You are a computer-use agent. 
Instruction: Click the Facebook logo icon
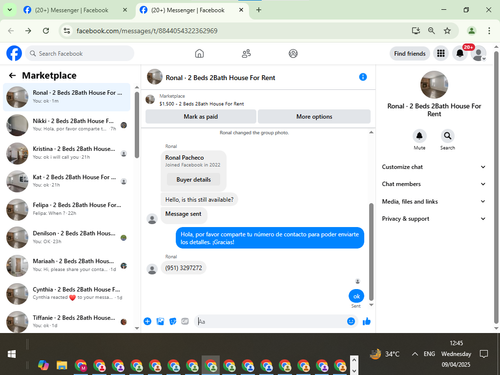[14, 53]
